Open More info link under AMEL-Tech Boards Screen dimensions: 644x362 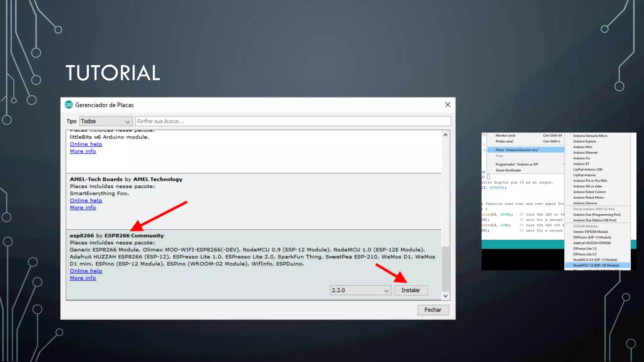point(83,207)
